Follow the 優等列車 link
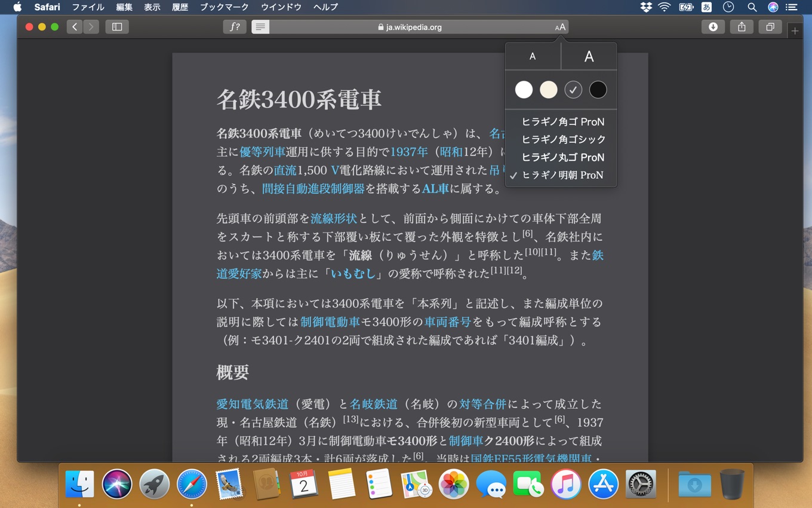812x508 pixels. click(x=263, y=152)
